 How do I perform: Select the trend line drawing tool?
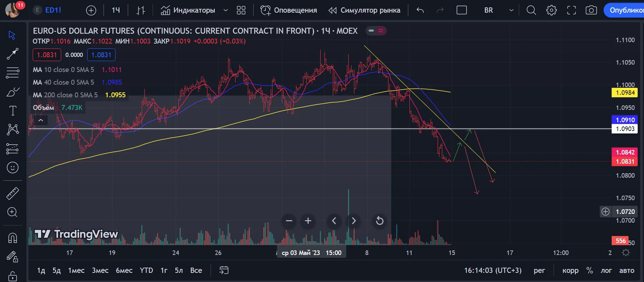point(12,54)
